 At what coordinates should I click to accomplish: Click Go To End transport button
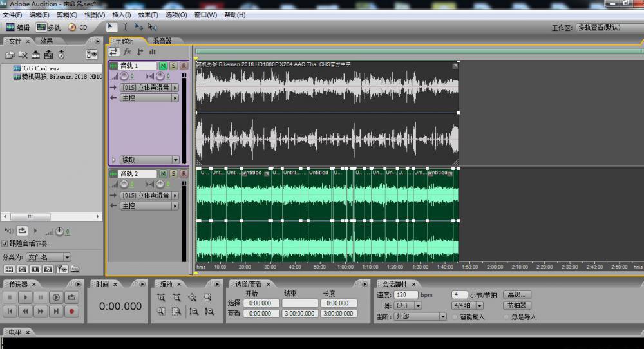click(x=56, y=311)
